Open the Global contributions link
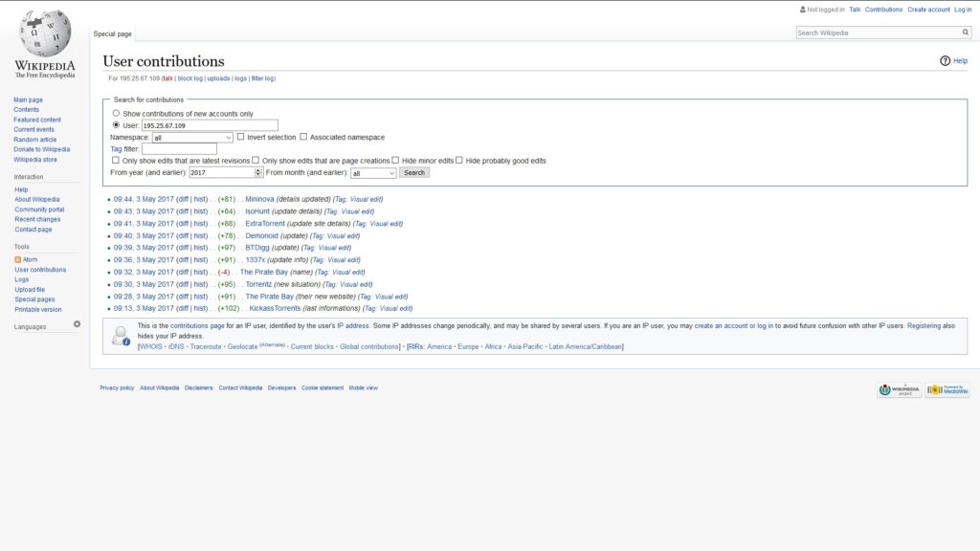980x551 pixels. click(368, 346)
